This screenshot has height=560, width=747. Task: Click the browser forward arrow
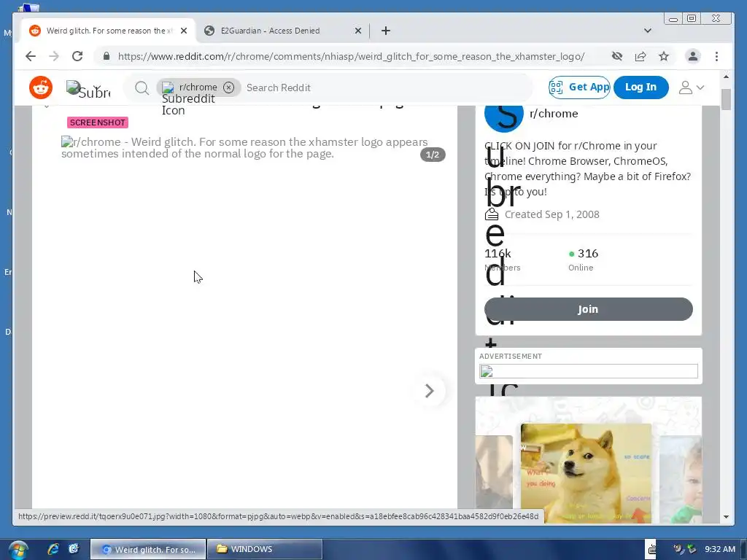[54, 56]
